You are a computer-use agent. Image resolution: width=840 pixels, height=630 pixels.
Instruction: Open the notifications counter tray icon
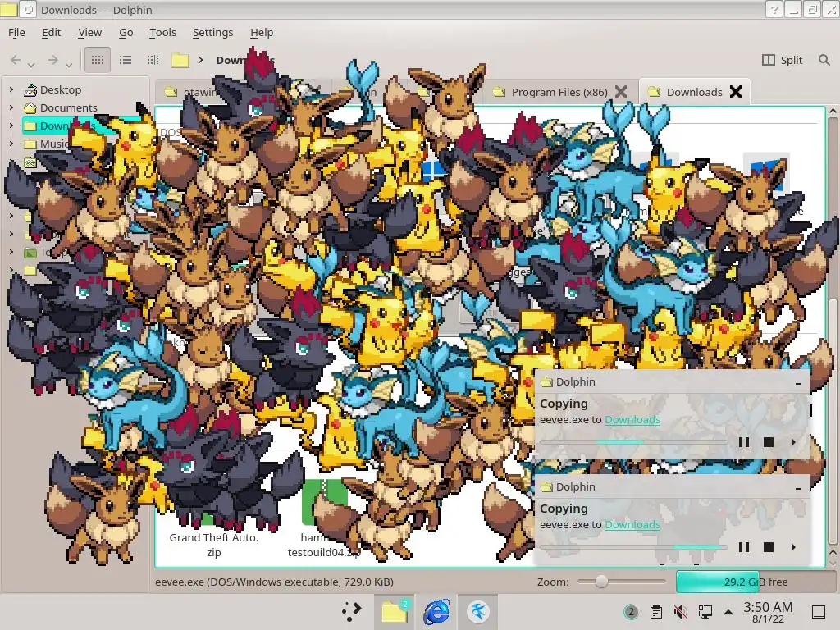pos(631,612)
